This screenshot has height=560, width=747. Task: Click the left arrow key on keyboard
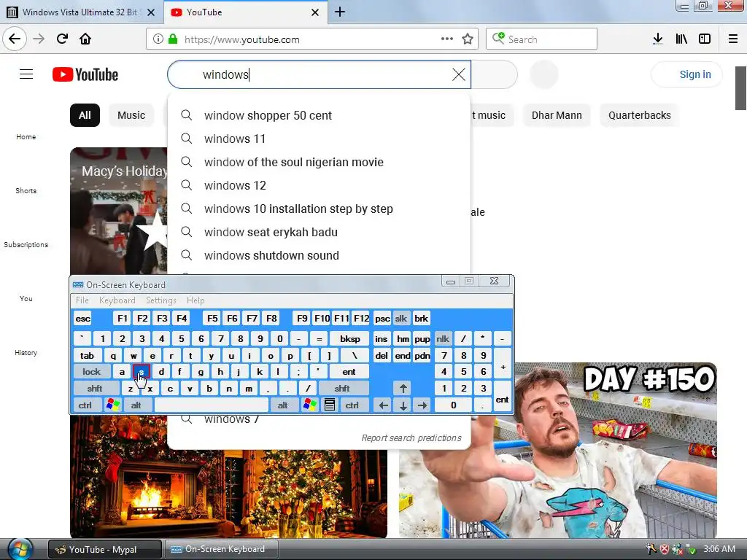coord(383,405)
